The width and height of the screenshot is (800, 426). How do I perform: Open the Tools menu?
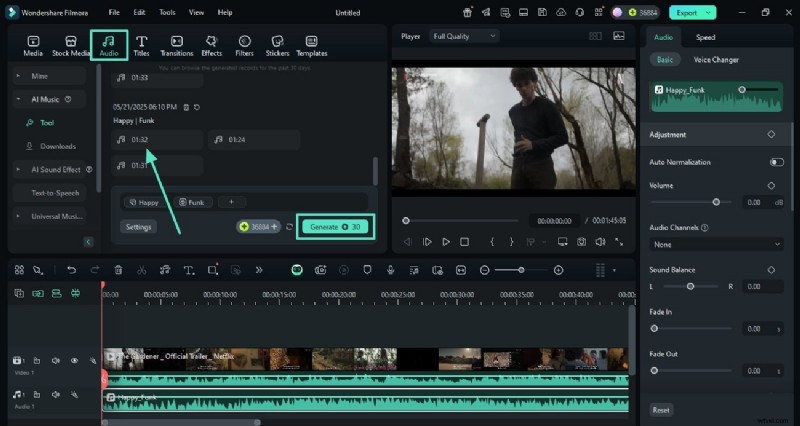(167, 12)
